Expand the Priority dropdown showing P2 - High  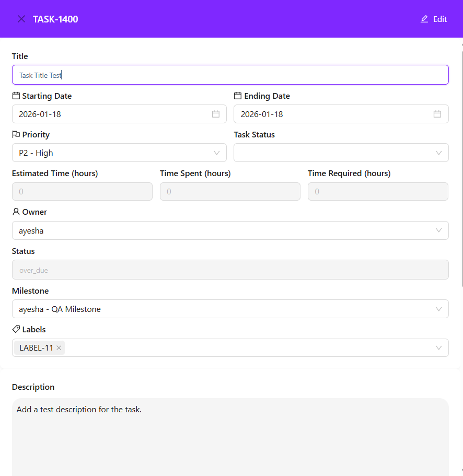[x=119, y=153]
